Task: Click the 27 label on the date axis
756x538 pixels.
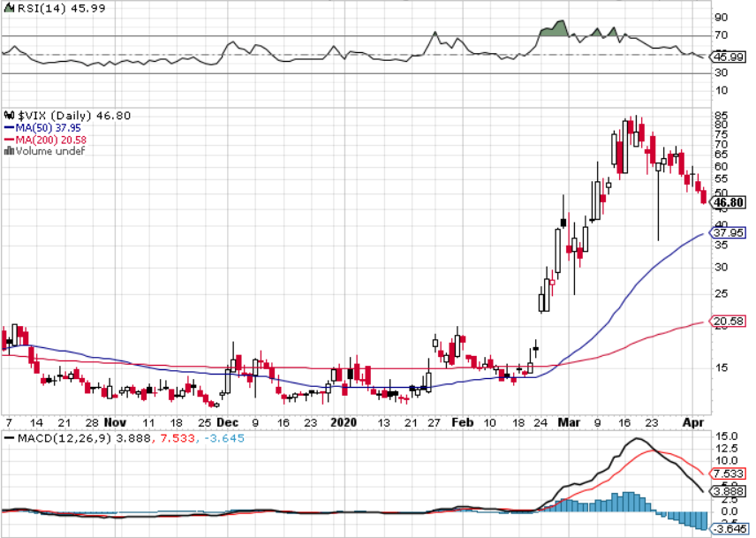Action: pyautogui.click(x=434, y=423)
